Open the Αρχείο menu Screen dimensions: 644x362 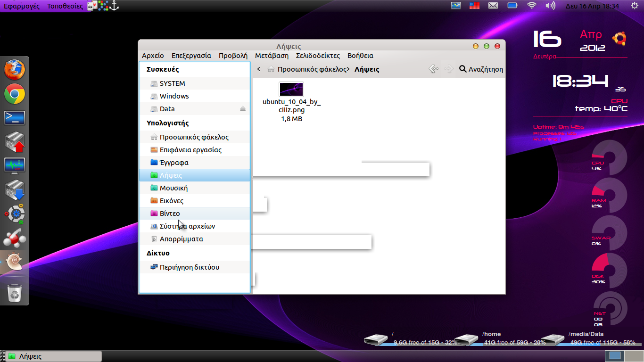click(x=153, y=56)
